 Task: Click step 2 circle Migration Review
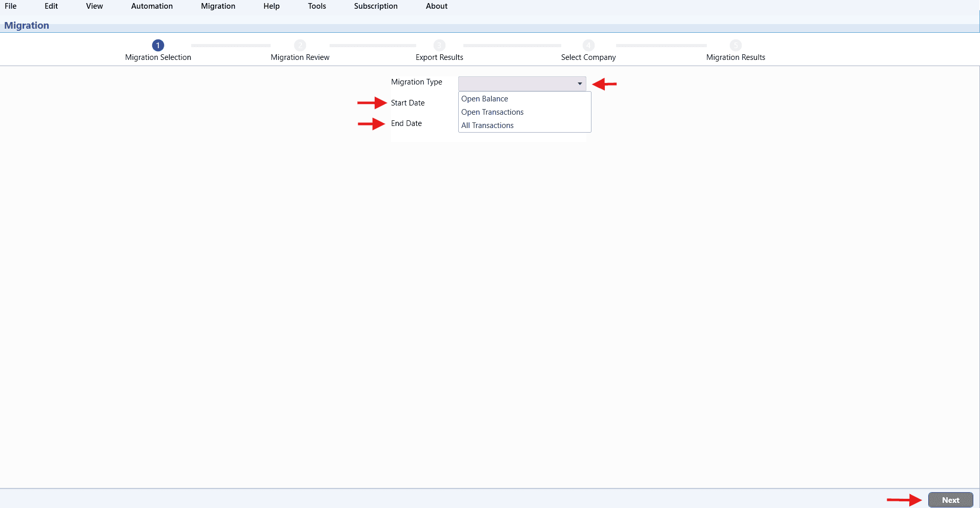coord(300,45)
